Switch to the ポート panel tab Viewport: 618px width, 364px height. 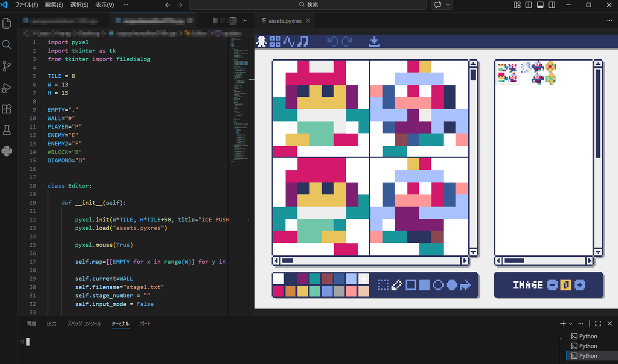pos(145,323)
